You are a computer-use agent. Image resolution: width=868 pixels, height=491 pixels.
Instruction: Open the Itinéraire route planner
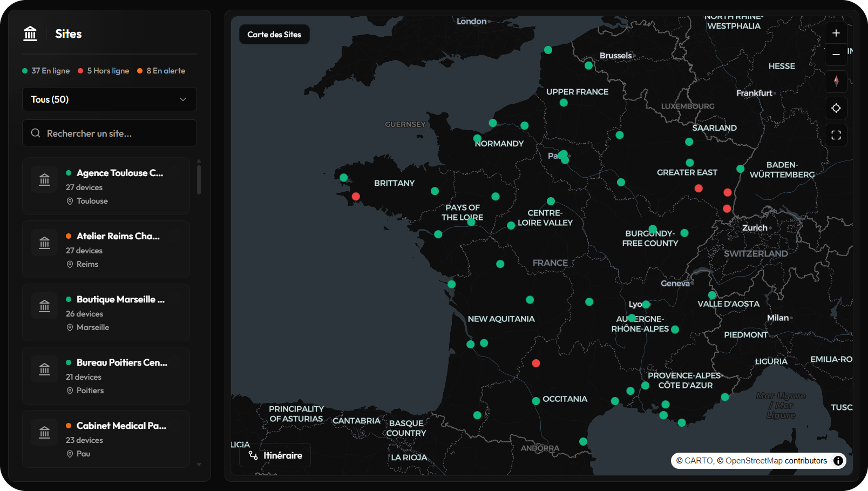(x=275, y=455)
